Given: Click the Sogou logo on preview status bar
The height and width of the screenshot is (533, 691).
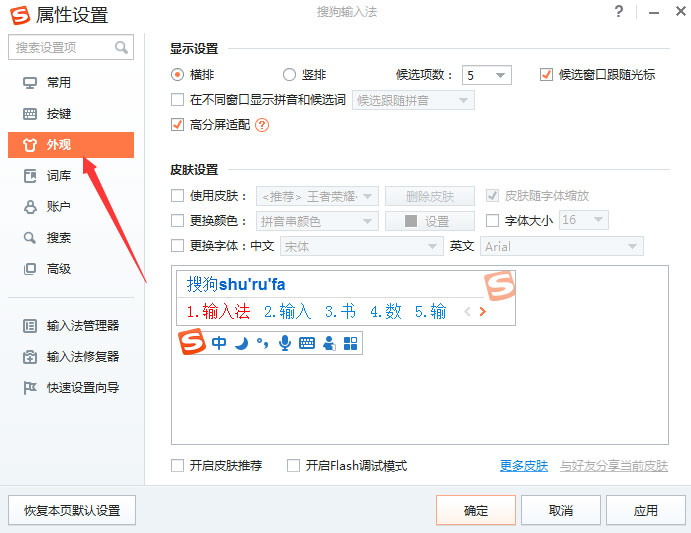Looking at the screenshot, I should [x=192, y=342].
